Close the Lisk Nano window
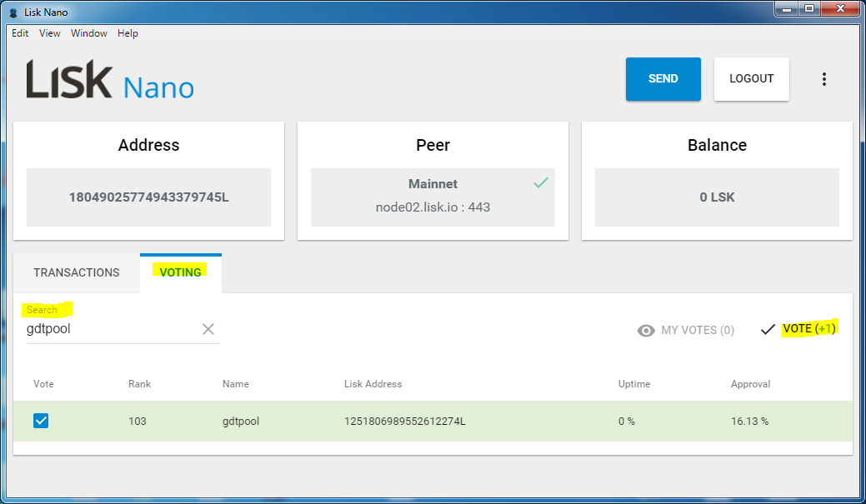Image resolution: width=866 pixels, height=504 pixels. 841,9
